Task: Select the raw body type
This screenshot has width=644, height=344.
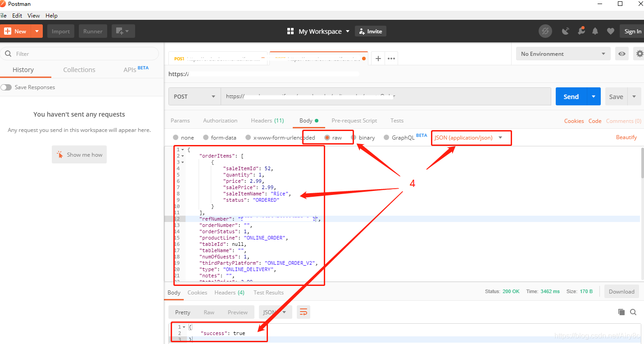Action: (x=327, y=137)
